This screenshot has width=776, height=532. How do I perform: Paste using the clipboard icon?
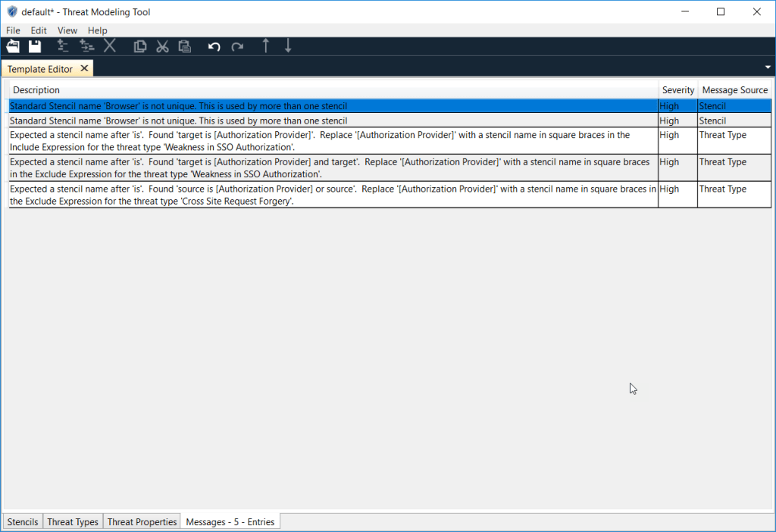coord(185,45)
